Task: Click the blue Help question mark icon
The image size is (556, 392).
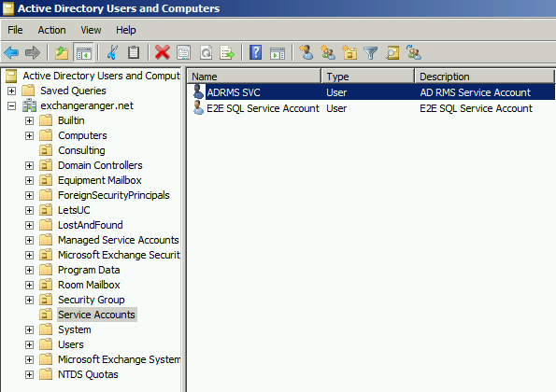Action: [255, 53]
